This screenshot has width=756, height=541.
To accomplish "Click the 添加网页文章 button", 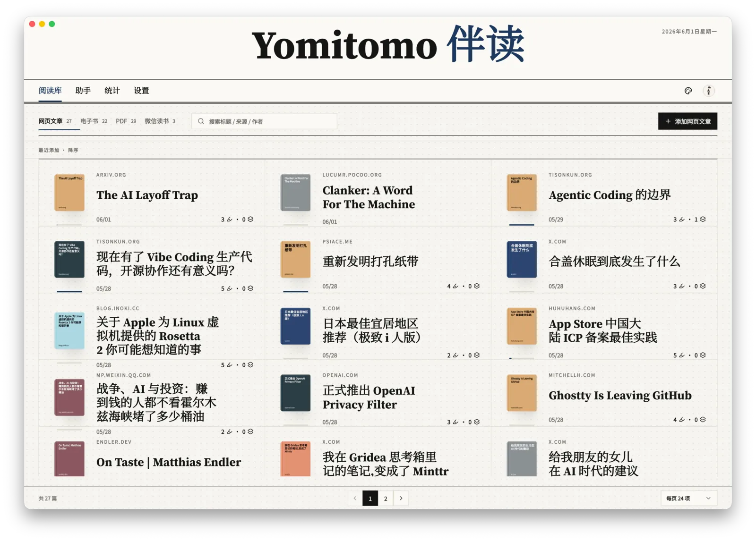I will point(687,121).
